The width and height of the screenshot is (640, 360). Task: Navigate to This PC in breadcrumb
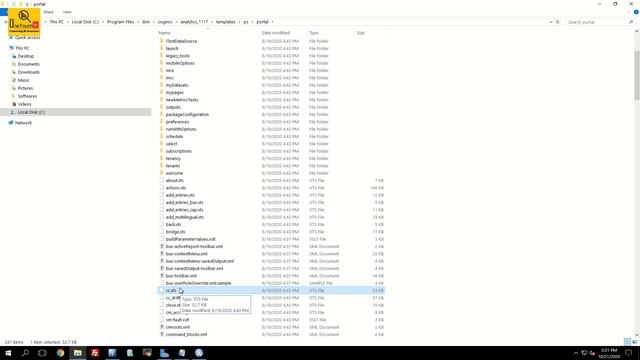[56, 22]
